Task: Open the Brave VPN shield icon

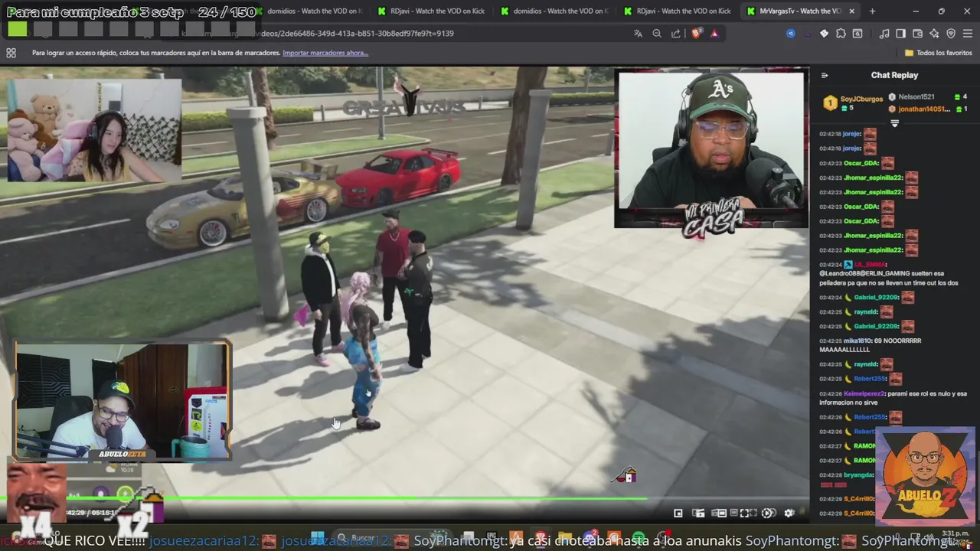Action: (951, 34)
